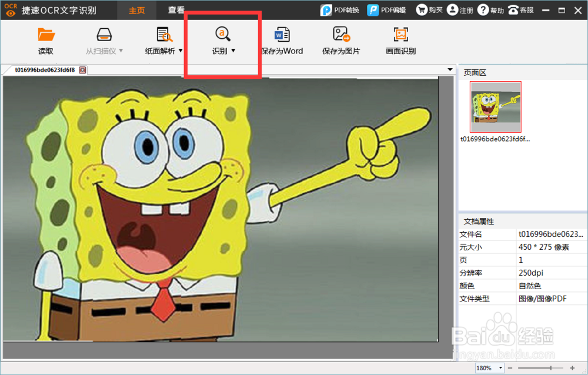Click the 从扫描仪 scanner icon

pyautogui.click(x=104, y=35)
